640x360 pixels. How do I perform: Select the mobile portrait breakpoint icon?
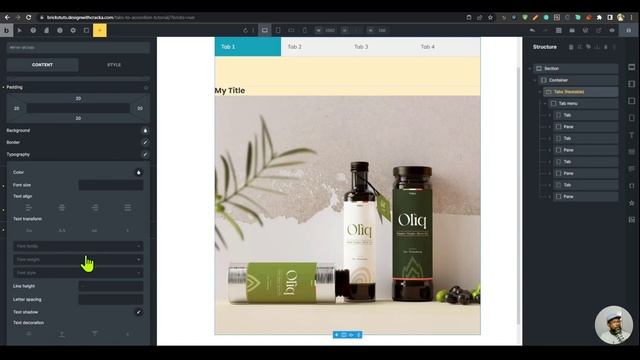[304, 30]
